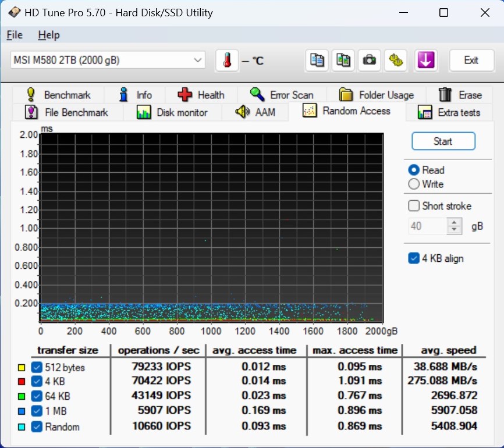The height and width of the screenshot is (448, 504).
Task: Click the short stroke gB input field
Action: pos(428,226)
